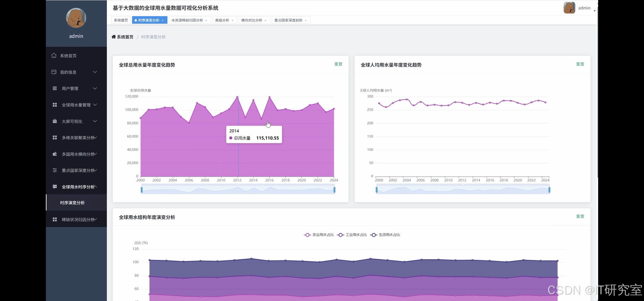Click the top-right admin avatar image
Screen dimensions: 644x301
point(569,8)
